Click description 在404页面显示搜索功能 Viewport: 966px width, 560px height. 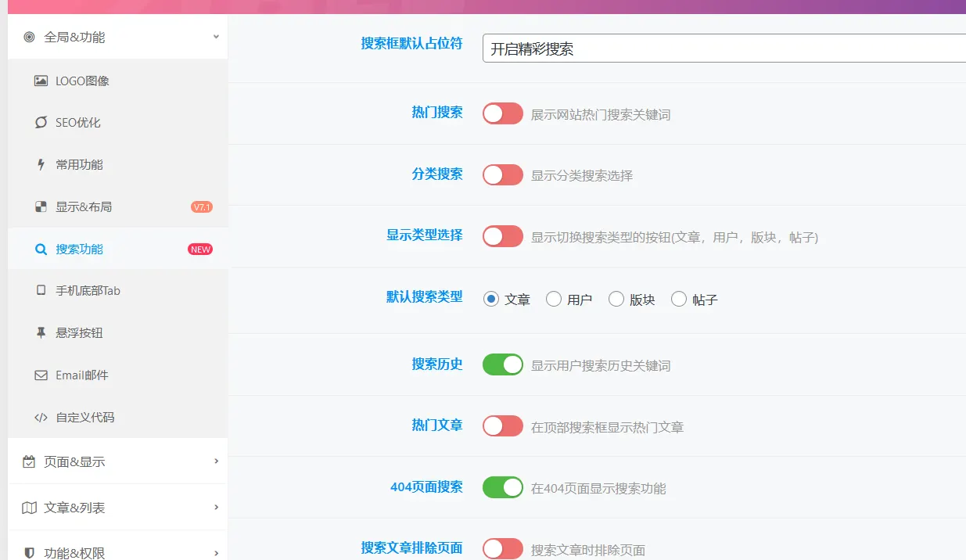click(598, 488)
